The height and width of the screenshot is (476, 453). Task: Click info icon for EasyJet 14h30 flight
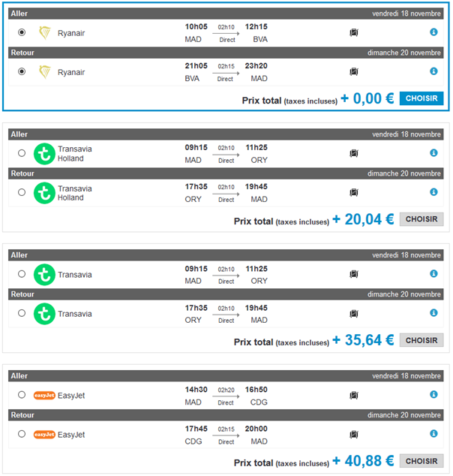pyautogui.click(x=433, y=394)
